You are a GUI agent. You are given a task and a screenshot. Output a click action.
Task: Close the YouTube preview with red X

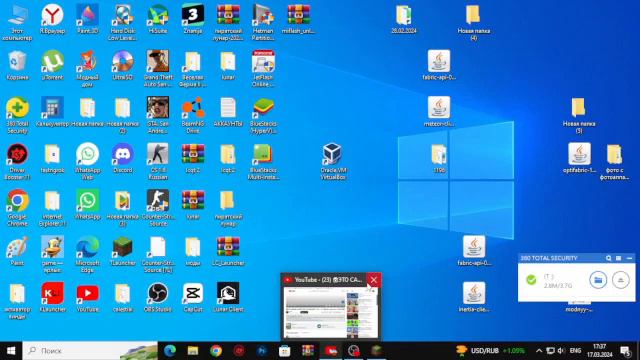373,280
